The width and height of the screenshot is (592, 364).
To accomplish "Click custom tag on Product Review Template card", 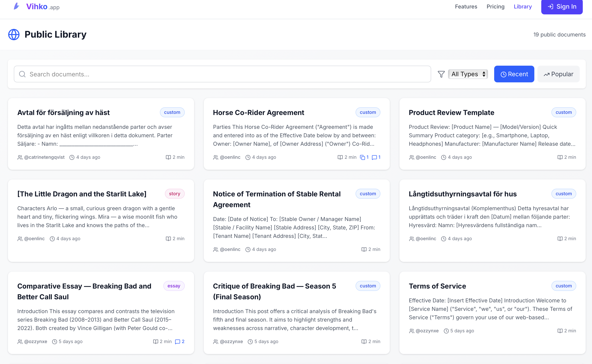I will pyautogui.click(x=564, y=113).
